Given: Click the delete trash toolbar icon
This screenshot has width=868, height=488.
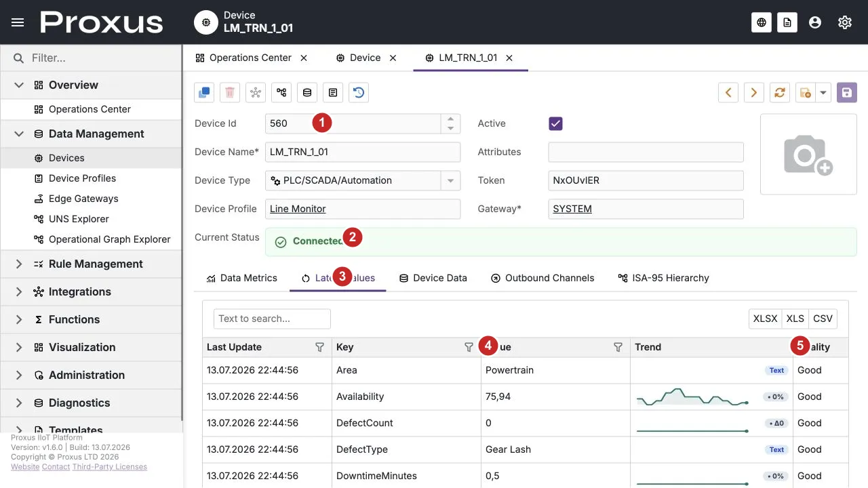Looking at the screenshot, I should 230,93.
